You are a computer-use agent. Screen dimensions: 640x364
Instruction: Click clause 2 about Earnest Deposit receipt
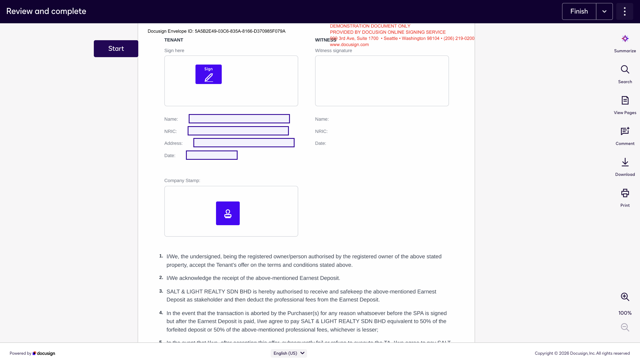click(253, 278)
